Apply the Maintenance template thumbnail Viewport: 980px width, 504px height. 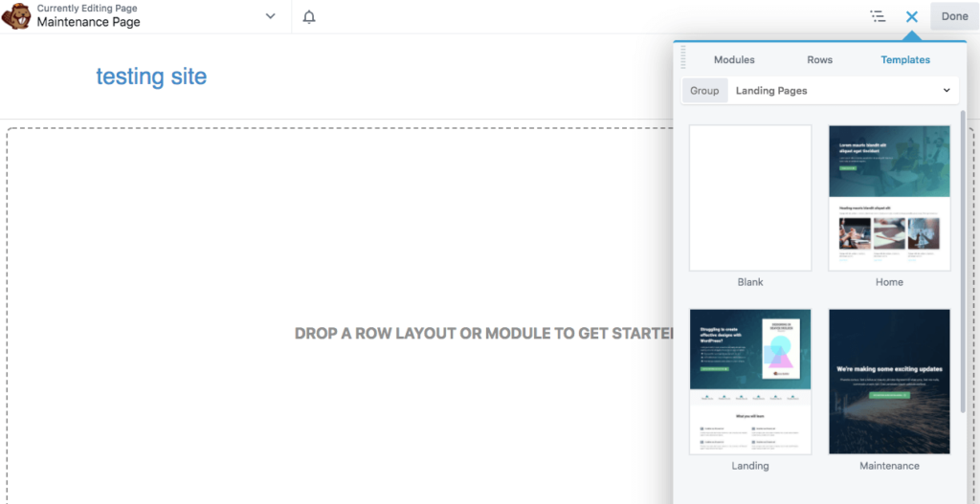pos(889,382)
